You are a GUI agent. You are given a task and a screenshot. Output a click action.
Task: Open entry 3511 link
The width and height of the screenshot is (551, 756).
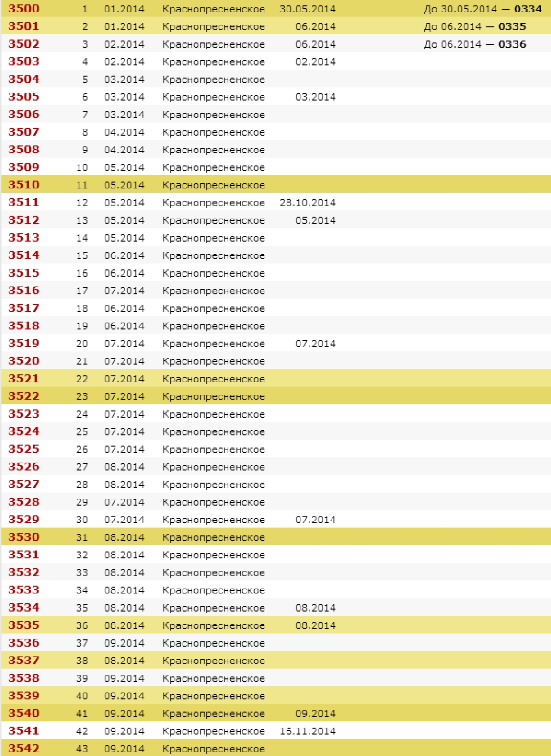tap(23, 202)
